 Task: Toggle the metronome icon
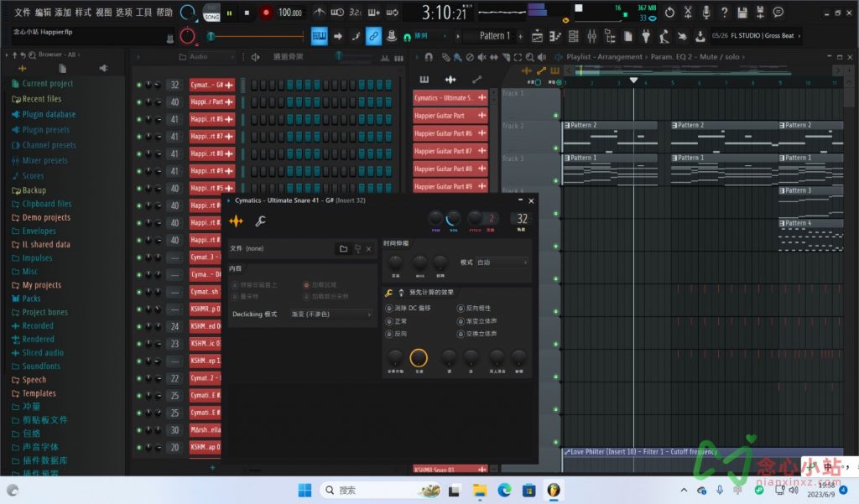(x=319, y=12)
